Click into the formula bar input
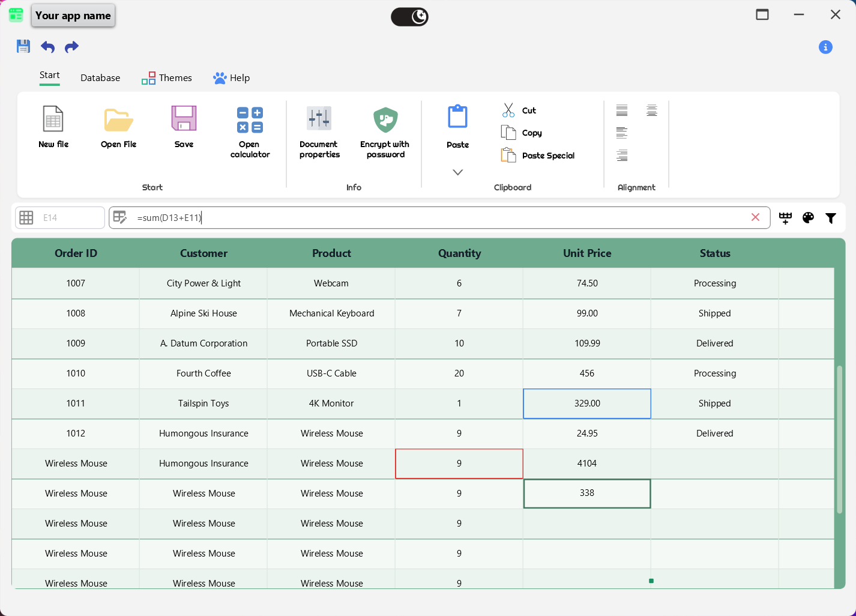Image resolution: width=856 pixels, height=616 pixels. pyautogui.click(x=439, y=218)
